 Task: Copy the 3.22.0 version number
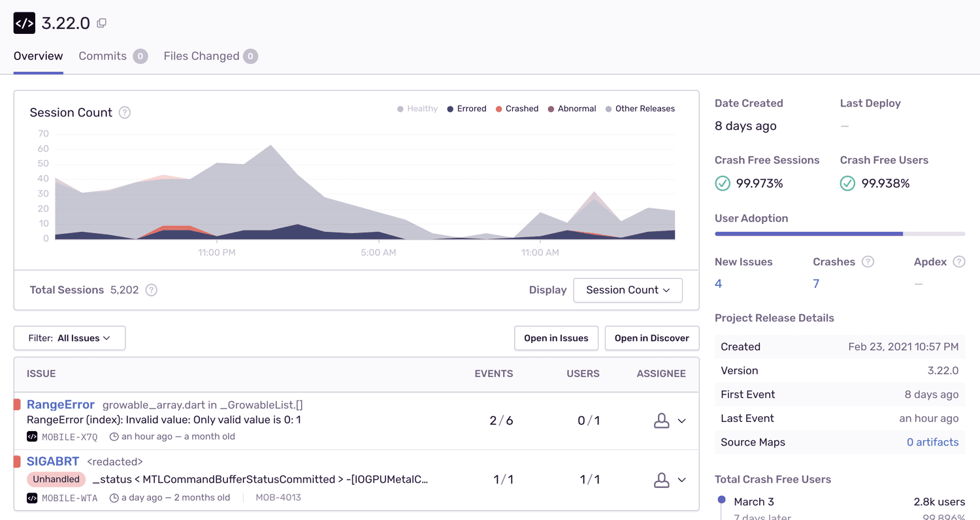[101, 23]
